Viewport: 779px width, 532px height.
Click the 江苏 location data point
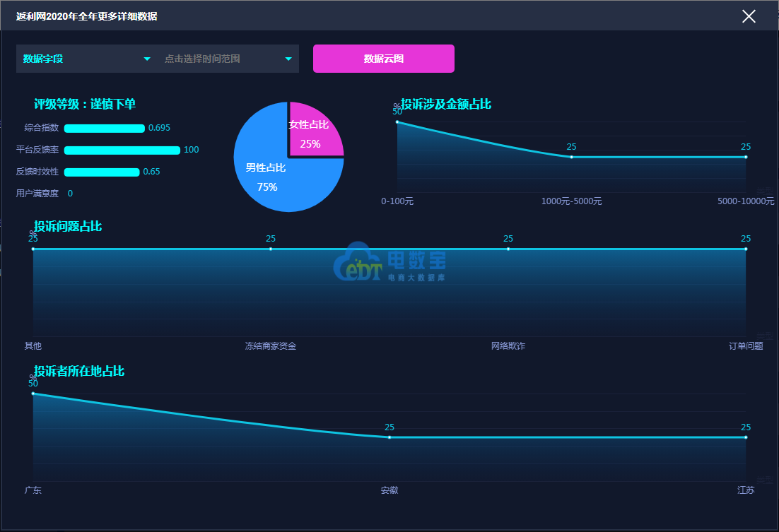point(746,437)
